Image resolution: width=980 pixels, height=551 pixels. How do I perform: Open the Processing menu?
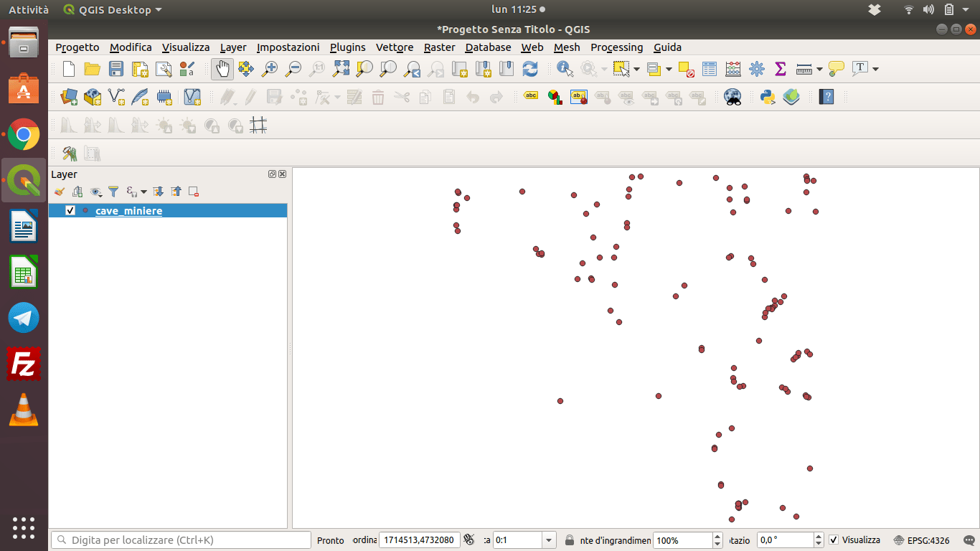[x=617, y=47]
